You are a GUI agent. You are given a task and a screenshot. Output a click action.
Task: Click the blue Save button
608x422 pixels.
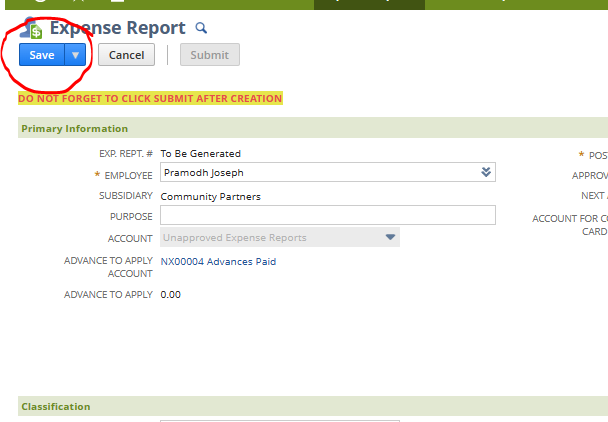click(x=42, y=55)
